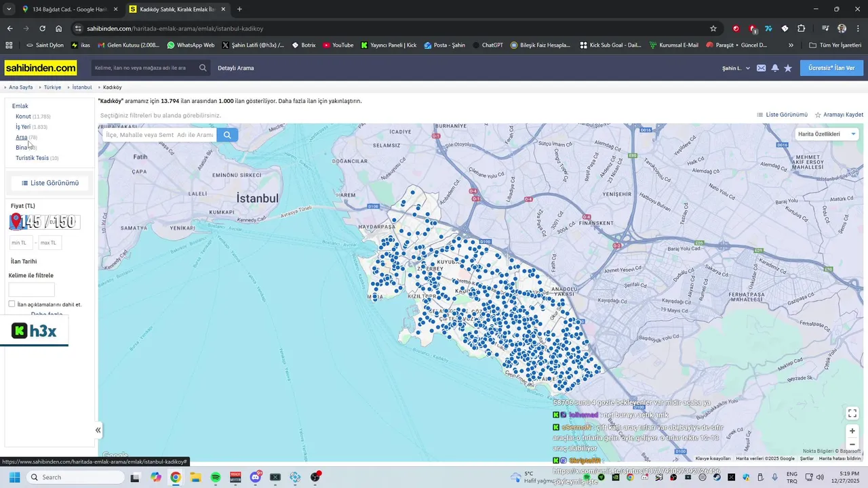The height and width of the screenshot is (488, 868).
Task: Focus the max TL price field
Action: [50, 243]
